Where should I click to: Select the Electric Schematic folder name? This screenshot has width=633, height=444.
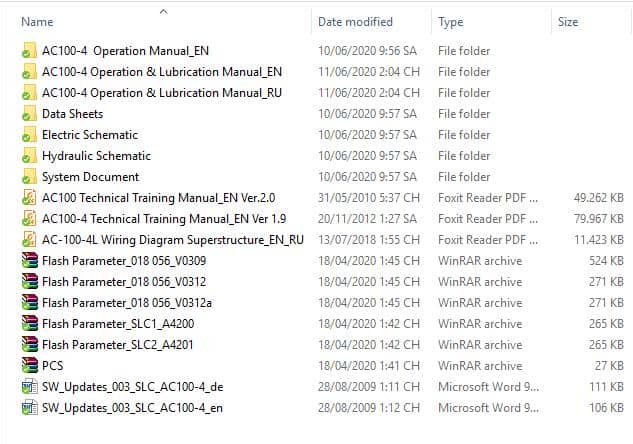[x=90, y=135]
